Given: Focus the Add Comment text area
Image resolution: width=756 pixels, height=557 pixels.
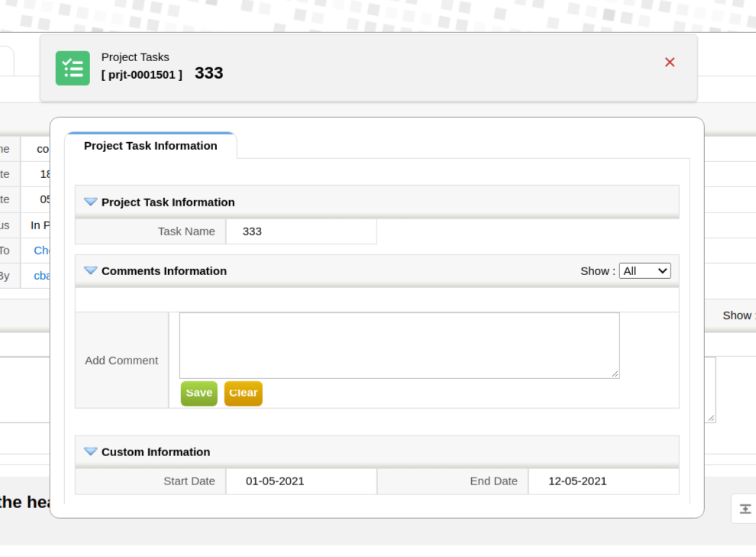Looking at the screenshot, I should 399,345.
